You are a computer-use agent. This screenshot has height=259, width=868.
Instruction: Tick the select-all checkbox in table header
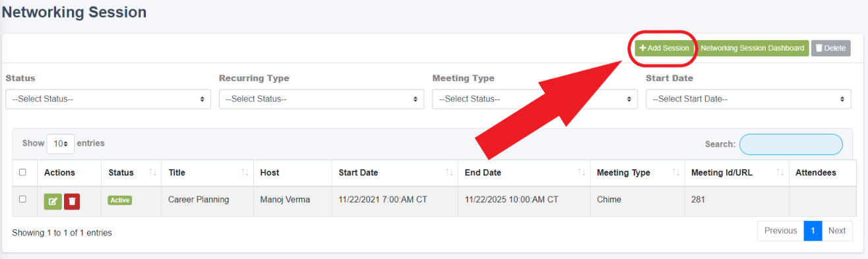[22, 172]
